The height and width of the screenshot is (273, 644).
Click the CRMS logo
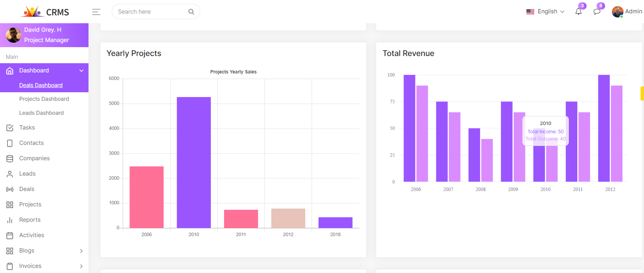[x=45, y=12]
